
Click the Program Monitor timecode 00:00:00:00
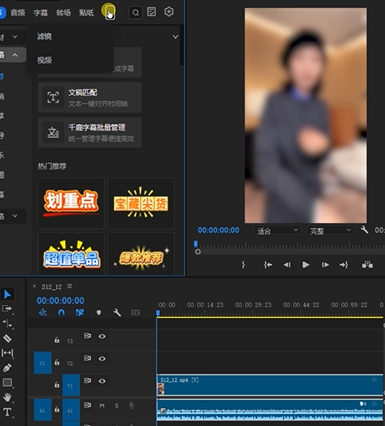pos(218,230)
